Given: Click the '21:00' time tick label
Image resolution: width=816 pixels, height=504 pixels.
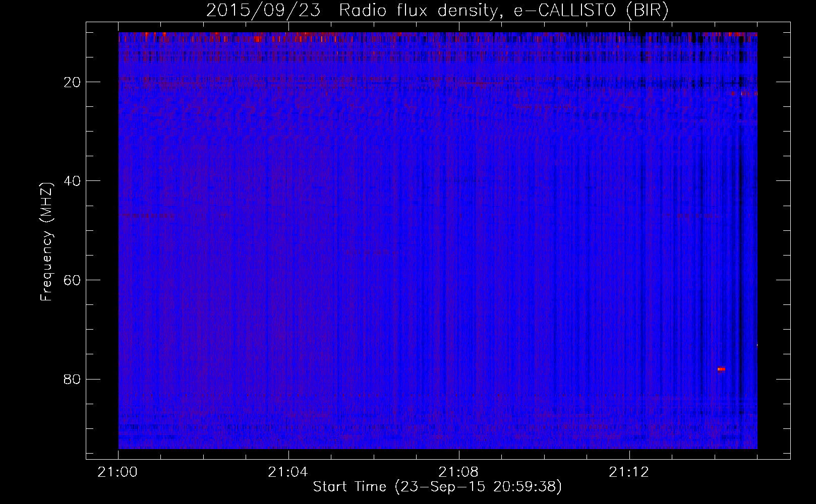Looking at the screenshot, I should 118,472.
